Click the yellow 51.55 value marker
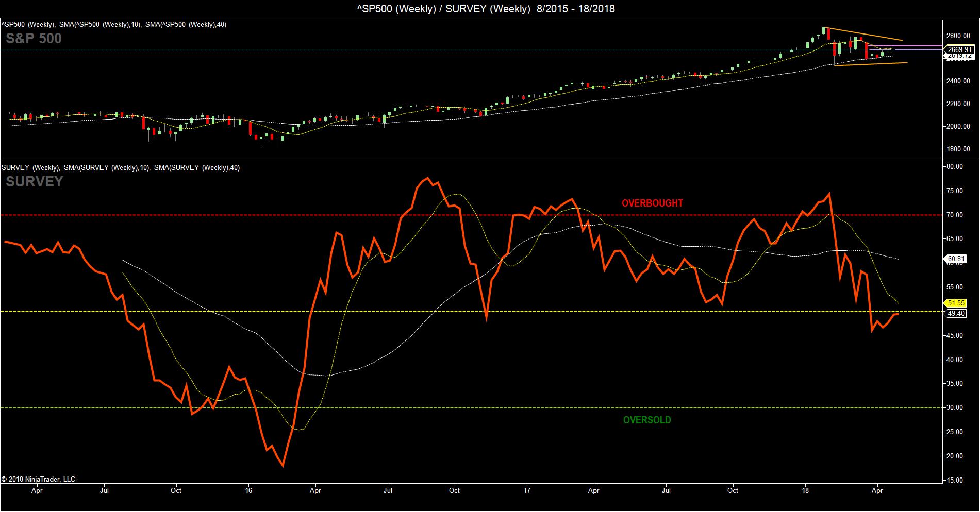 point(956,303)
